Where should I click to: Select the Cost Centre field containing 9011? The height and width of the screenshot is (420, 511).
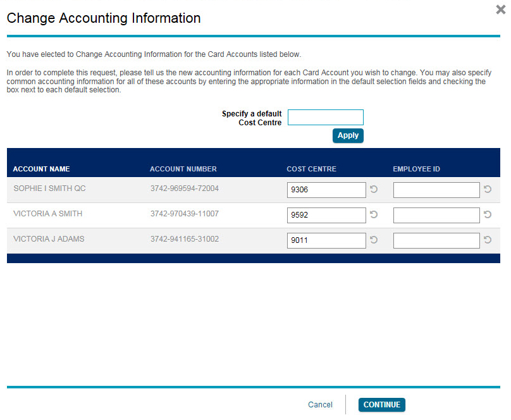pos(326,240)
